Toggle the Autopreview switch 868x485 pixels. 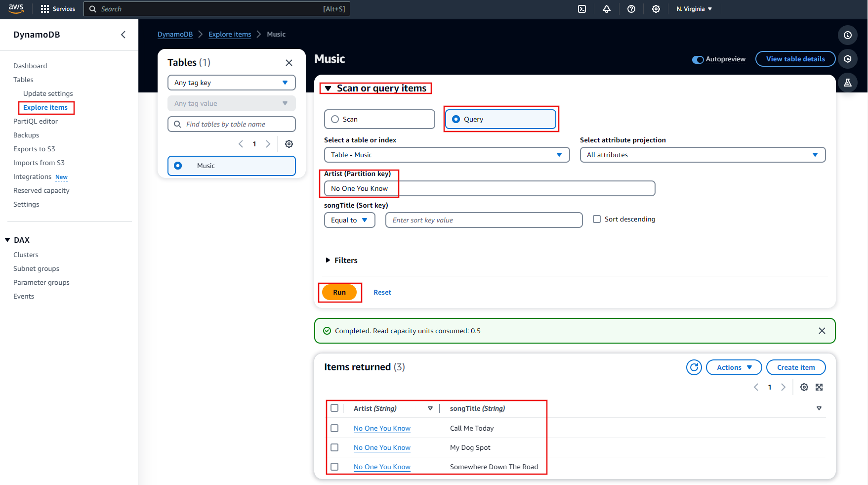click(698, 59)
